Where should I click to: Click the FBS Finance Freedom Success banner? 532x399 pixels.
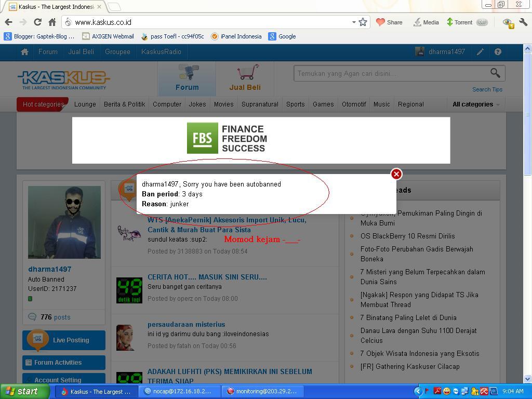pyautogui.click(x=261, y=140)
